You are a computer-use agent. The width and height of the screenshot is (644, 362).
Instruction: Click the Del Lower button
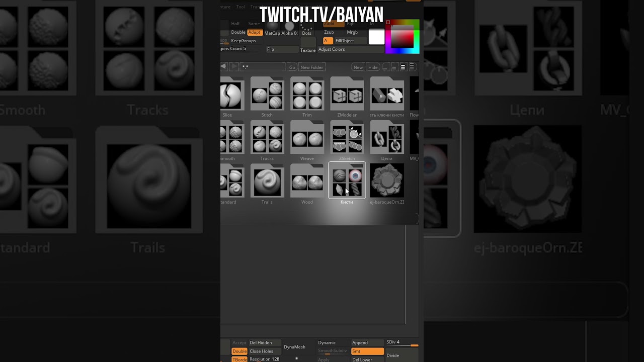[x=367, y=359]
